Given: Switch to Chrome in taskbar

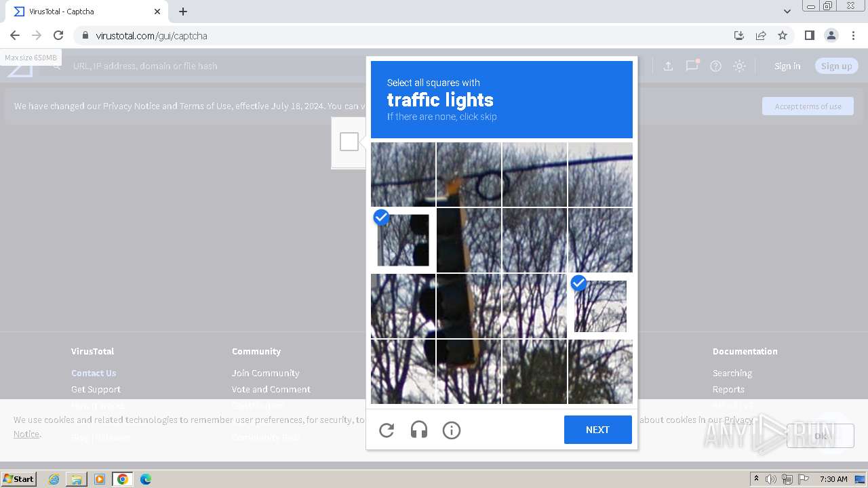Looking at the screenshot, I should click(x=122, y=479).
